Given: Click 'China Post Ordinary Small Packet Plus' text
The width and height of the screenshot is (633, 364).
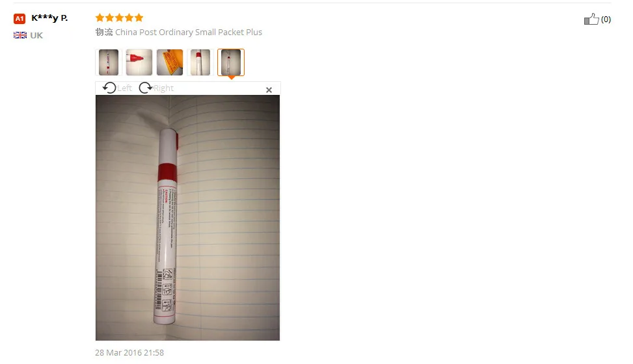Looking at the screenshot, I should pos(189,32).
